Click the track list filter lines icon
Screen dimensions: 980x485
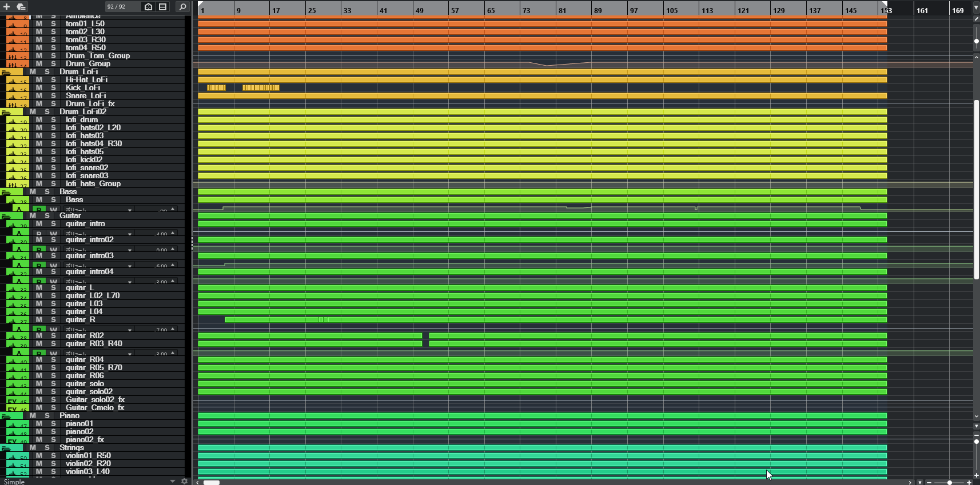163,7
